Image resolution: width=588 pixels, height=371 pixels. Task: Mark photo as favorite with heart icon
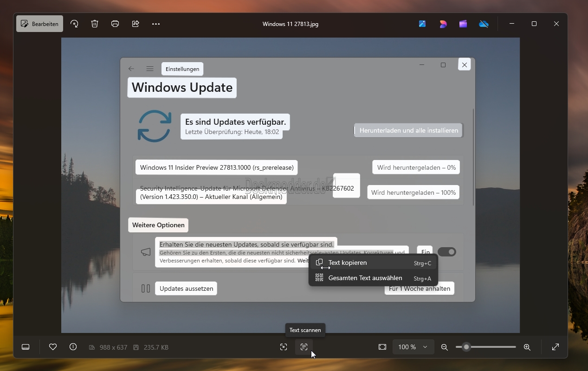(x=53, y=347)
